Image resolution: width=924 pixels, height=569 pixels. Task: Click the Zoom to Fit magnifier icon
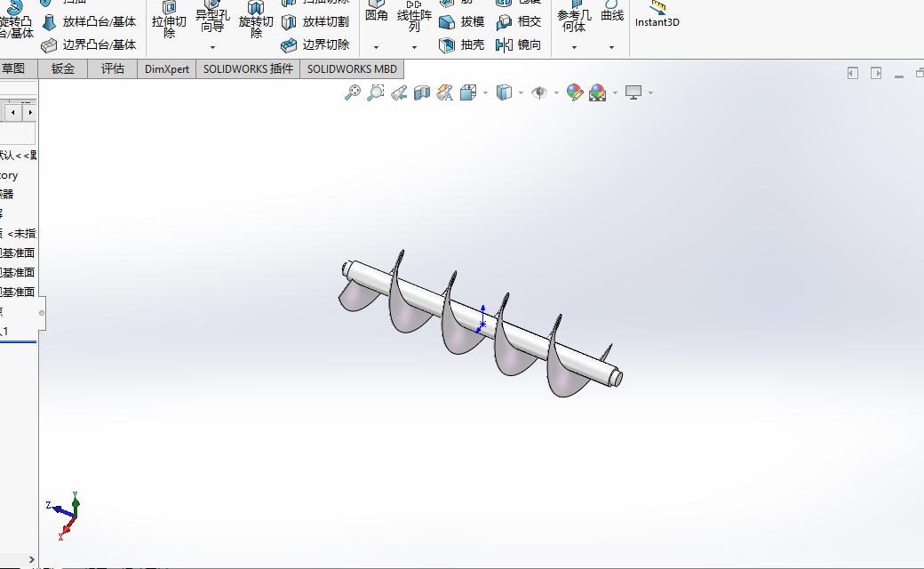tap(353, 92)
